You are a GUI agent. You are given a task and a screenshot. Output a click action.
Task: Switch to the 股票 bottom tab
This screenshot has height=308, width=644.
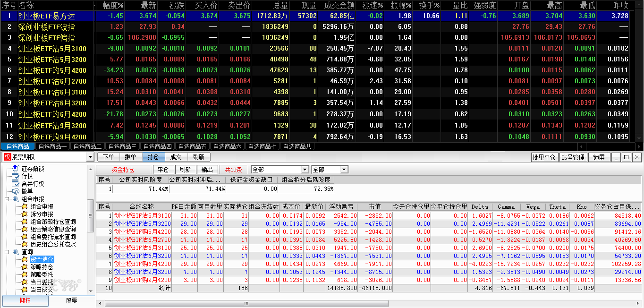pos(71,300)
